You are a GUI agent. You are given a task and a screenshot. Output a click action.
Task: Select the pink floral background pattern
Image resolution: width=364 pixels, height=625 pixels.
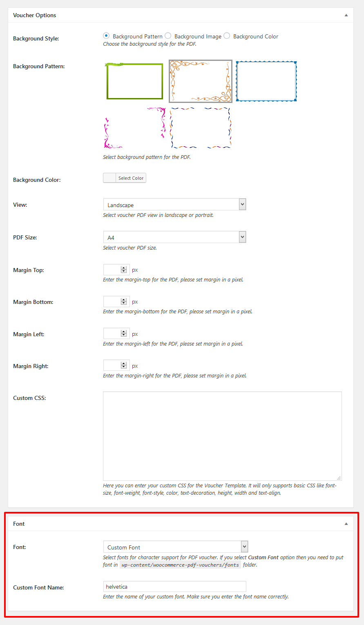[135, 128]
